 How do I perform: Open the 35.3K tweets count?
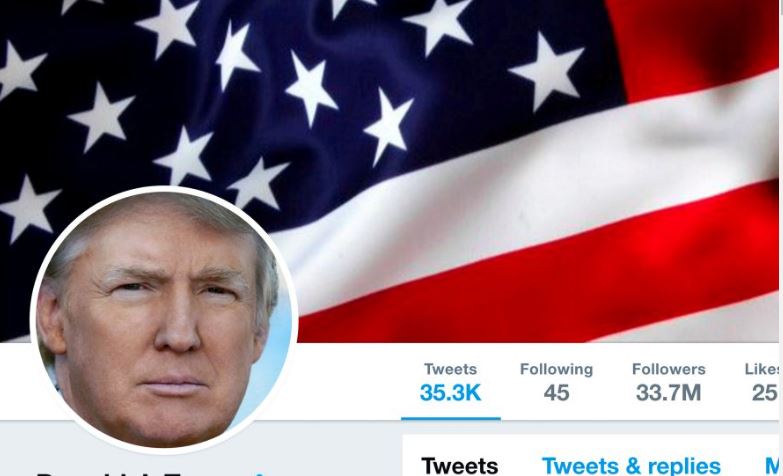[450, 393]
